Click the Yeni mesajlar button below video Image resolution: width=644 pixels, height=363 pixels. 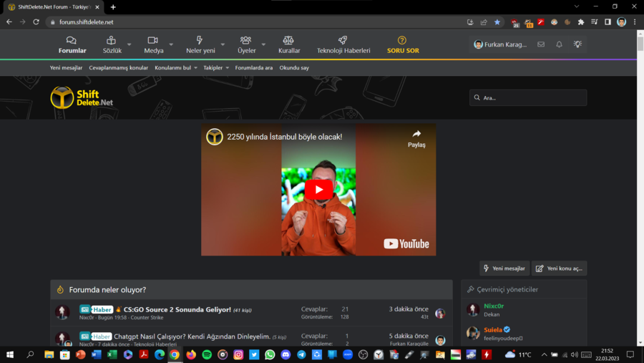pos(504,268)
